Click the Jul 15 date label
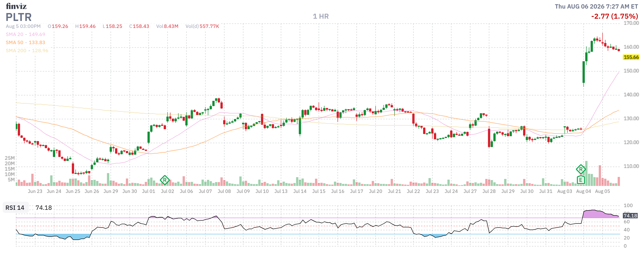The height and width of the screenshot is (253, 644). point(319,191)
